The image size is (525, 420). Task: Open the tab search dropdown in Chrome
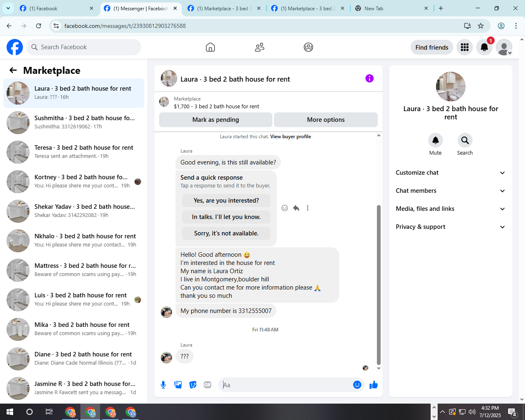tap(8, 8)
